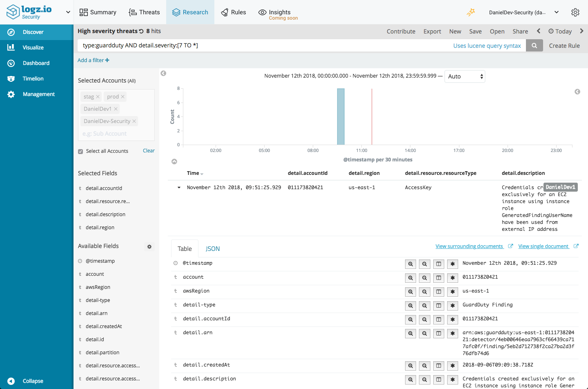The height and width of the screenshot is (389, 588).
Task: Remove the prod account tag
Action: click(122, 97)
